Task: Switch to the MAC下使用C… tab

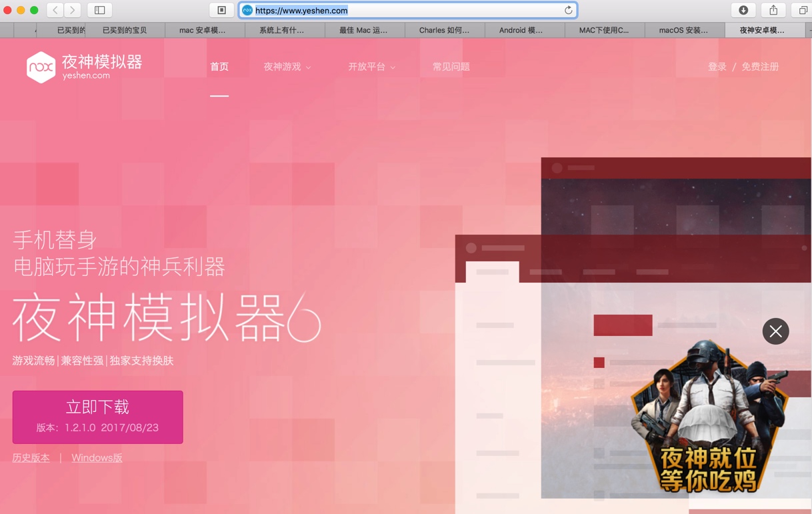Action: click(604, 30)
